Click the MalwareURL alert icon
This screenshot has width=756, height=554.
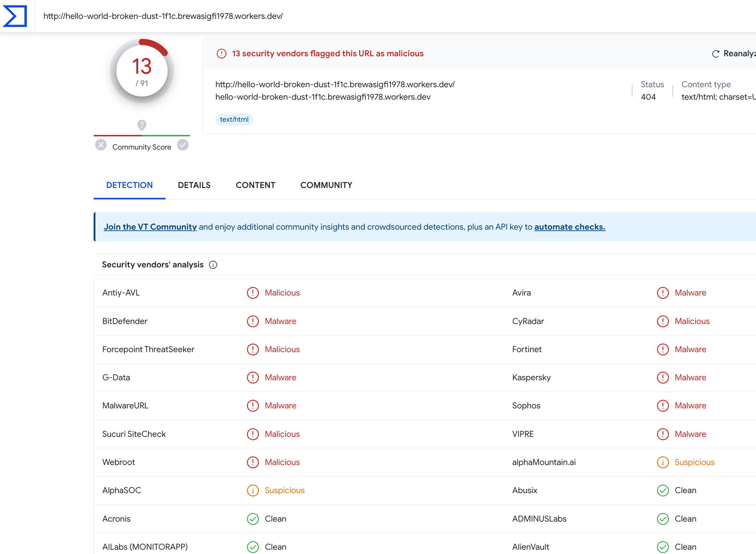click(x=253, y=406)
